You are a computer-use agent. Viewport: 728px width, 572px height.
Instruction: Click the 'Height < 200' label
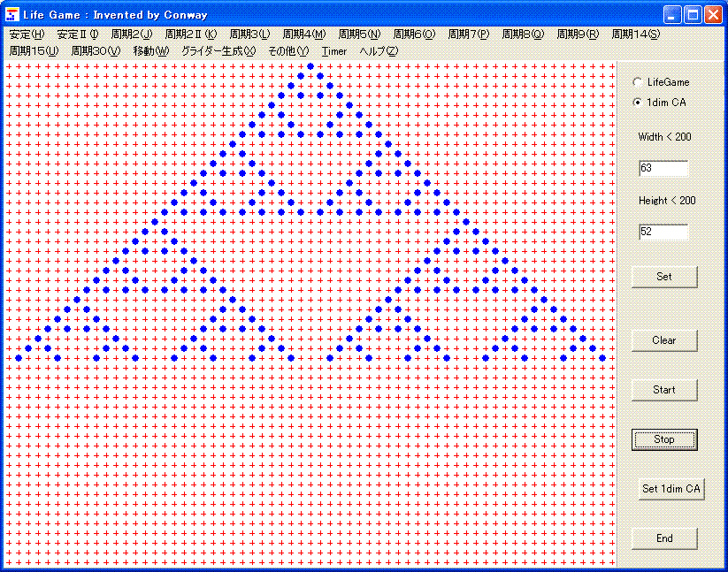pyautogui.click(x=667, y=201)
